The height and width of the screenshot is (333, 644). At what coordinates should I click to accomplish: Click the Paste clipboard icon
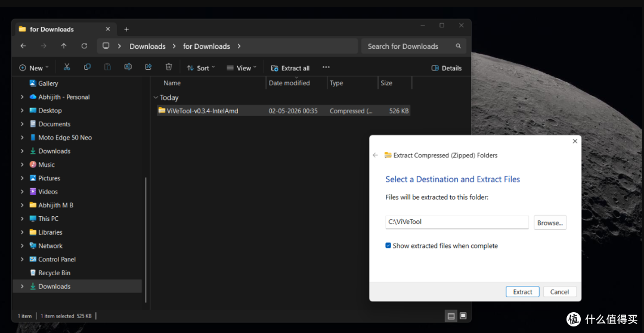pos(107,67)
